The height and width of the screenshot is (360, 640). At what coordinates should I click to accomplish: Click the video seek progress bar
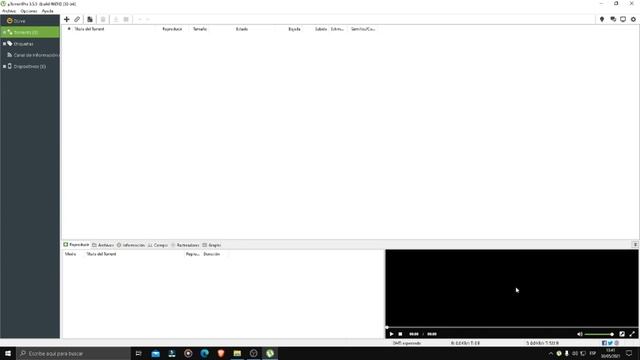pos(512,327)
